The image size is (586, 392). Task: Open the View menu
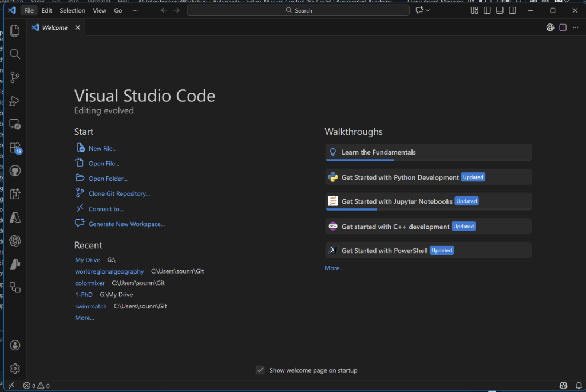point(100,10)
